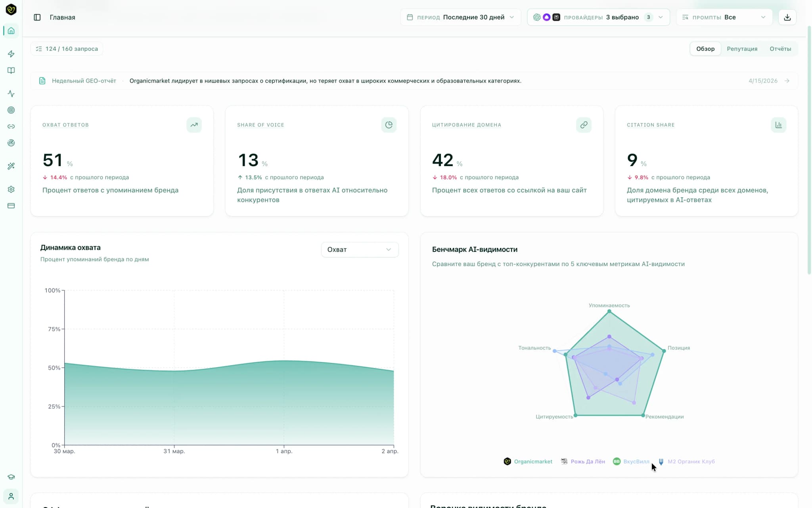Open the graduation cap learning icon
The height and width of the screenshot is (508, 812).
click(11, 477)
